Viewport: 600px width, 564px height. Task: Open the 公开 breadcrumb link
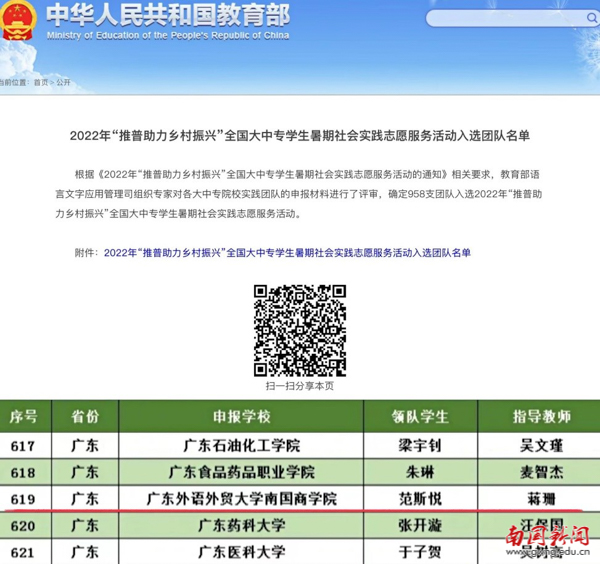(x=63, y=83)
